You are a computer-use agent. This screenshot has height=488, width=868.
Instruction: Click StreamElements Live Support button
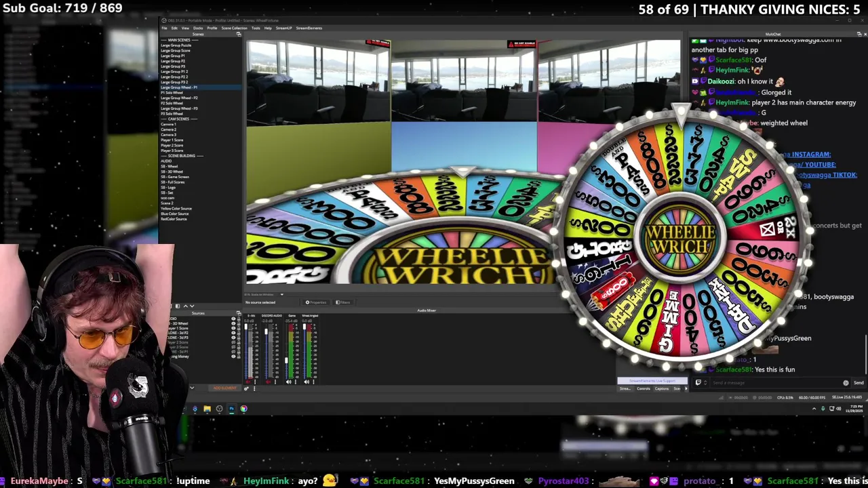(652, 381)
